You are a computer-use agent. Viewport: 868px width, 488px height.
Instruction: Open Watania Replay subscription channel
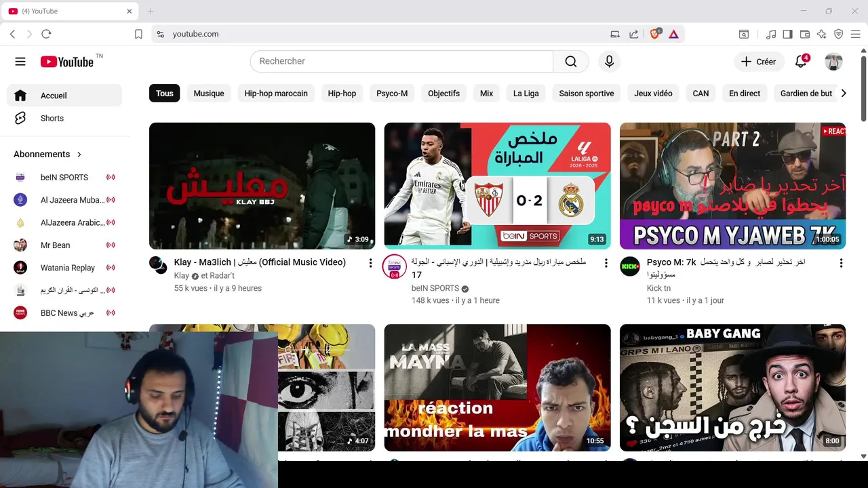[x=64, y=268]
